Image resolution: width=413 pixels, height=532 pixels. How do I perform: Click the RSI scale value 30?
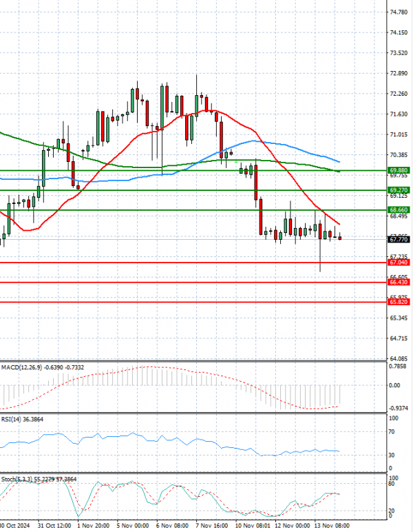coord(392,455)
